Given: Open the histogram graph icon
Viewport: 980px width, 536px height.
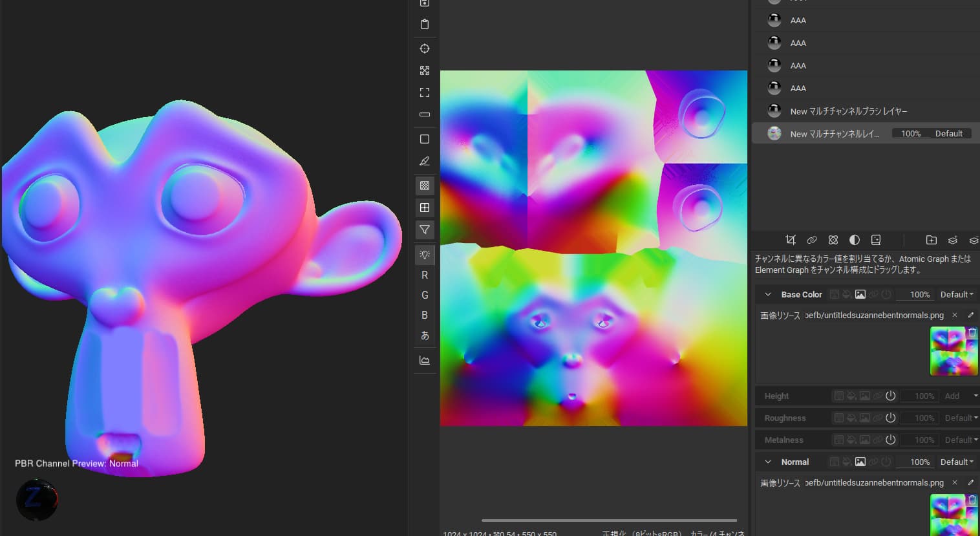Looking at the screenshot, I should coord(425,360).
